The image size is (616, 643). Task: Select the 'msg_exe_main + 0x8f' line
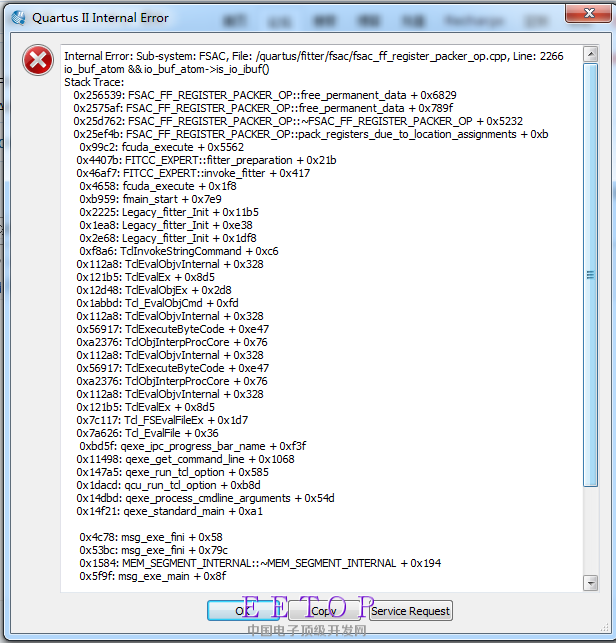(153, 576)
